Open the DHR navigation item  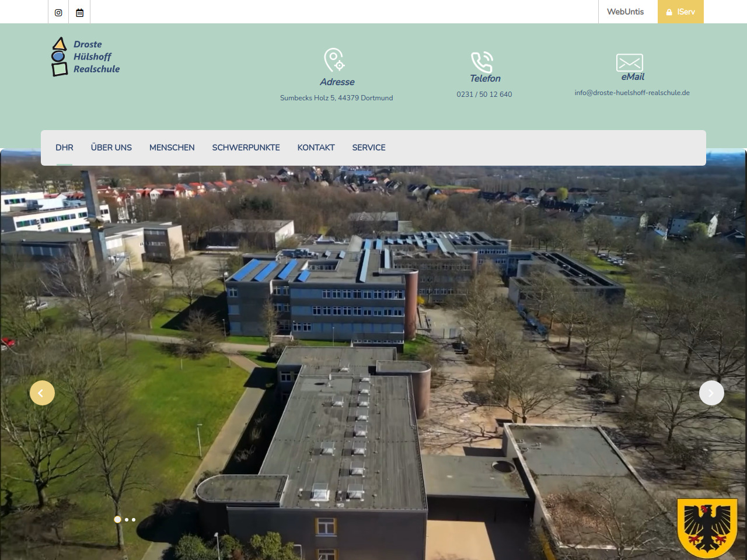(64, 148)
